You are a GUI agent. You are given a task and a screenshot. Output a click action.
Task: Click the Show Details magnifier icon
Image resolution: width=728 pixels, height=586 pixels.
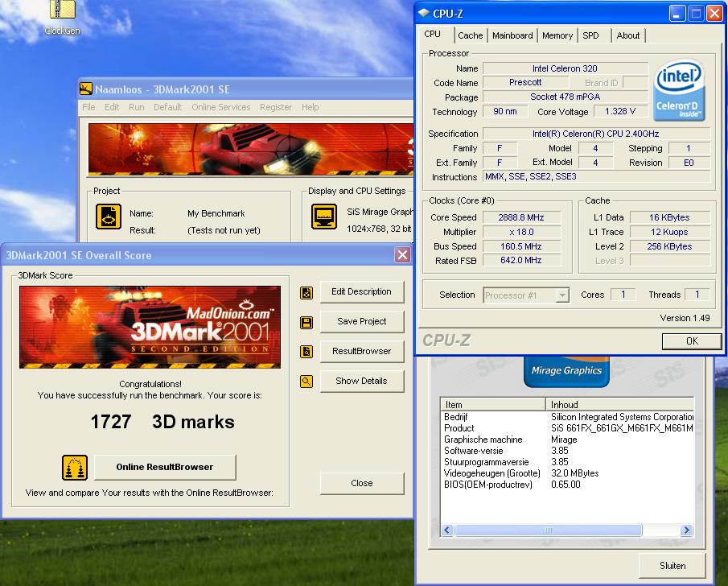tap(306, 382)
